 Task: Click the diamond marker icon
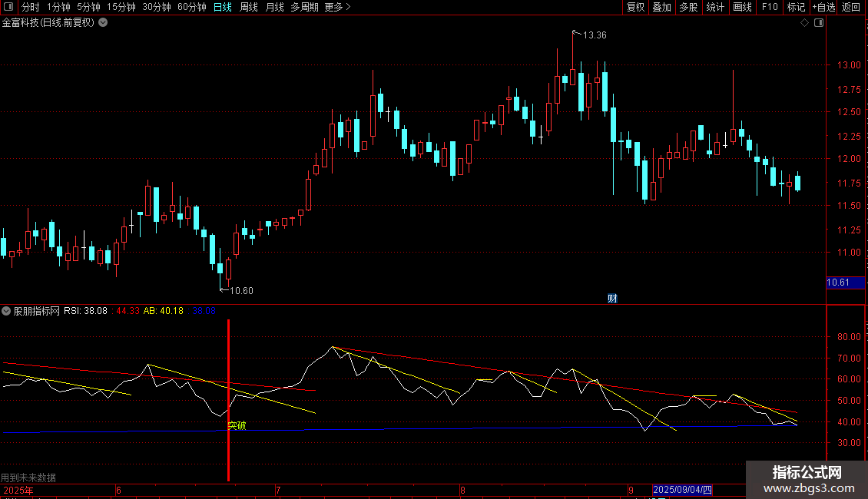(x=804, y=22)
